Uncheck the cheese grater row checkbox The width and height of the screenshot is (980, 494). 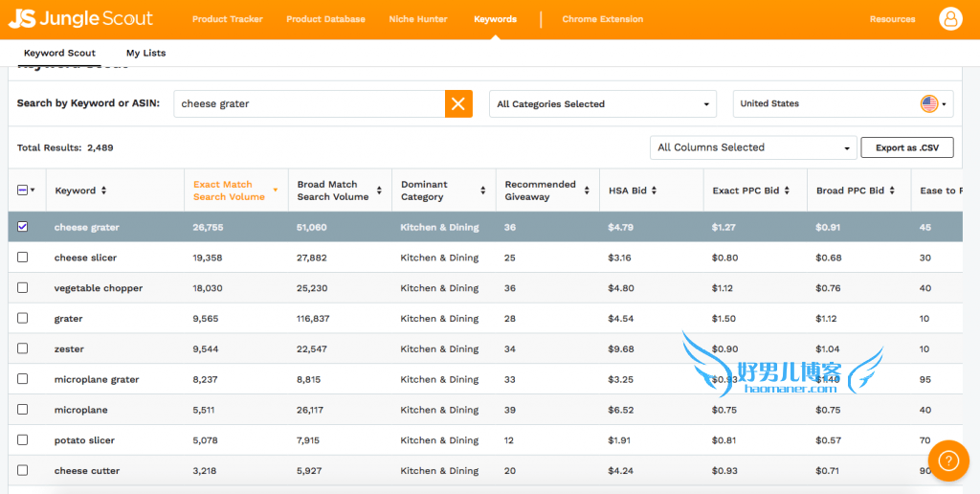click(x=23, y=227)
